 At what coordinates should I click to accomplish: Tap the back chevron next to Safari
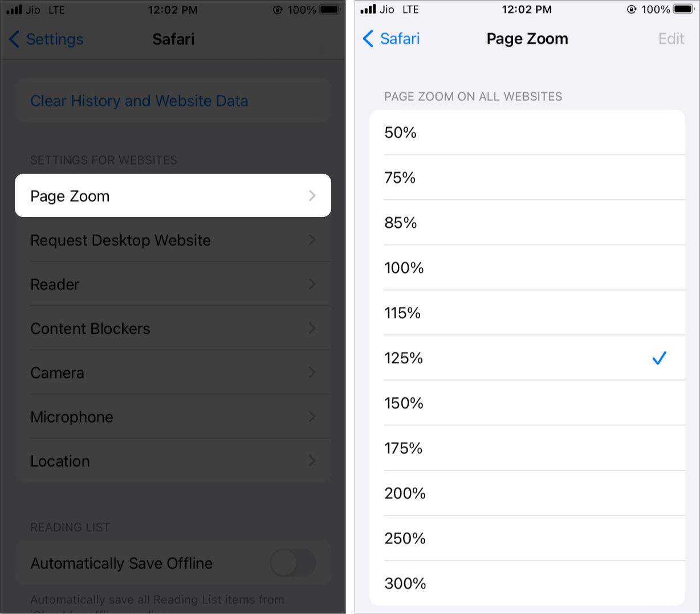[x=368, y=39]
